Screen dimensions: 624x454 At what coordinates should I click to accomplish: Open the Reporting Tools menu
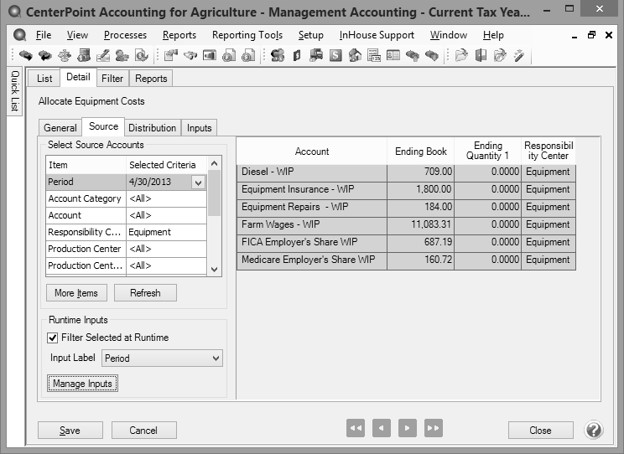pos(247,35)
